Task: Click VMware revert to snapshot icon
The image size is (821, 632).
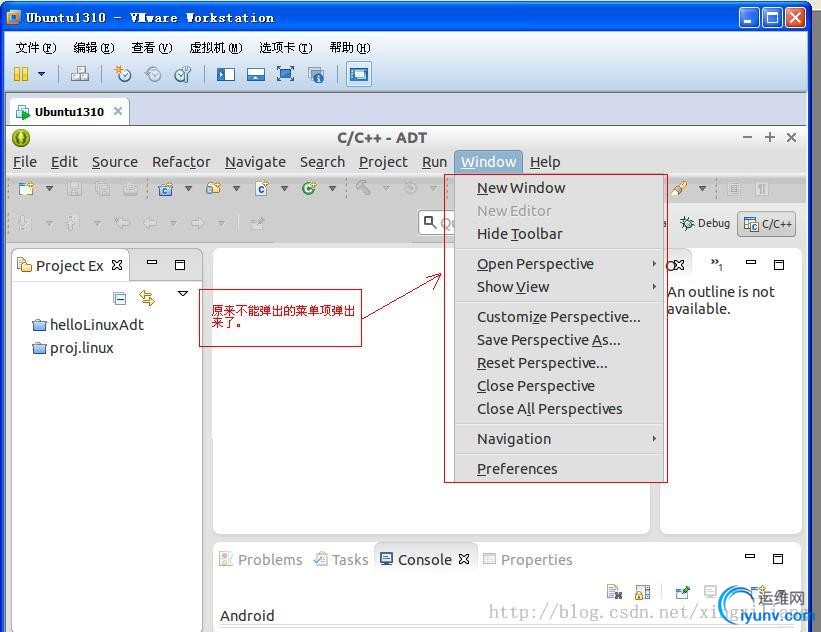Action: (153, 74)
